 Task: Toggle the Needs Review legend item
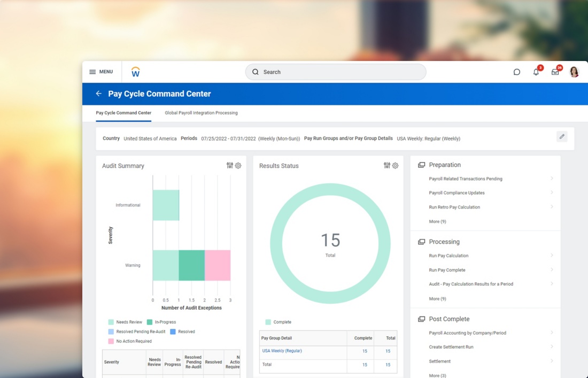click(125, 322)
